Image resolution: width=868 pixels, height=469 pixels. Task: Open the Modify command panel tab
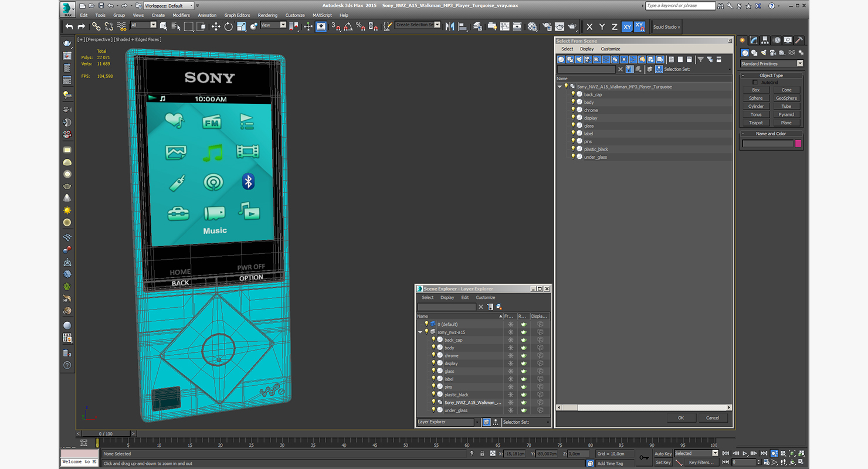pyautogui.click(x=753, y=40)
